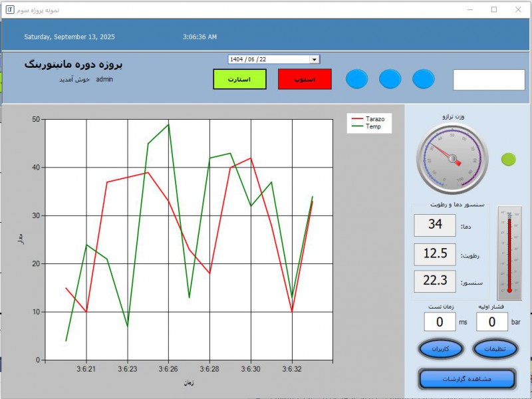
Task: Click the red Tarazo legend entry
Action: click(x=369, y=119)
